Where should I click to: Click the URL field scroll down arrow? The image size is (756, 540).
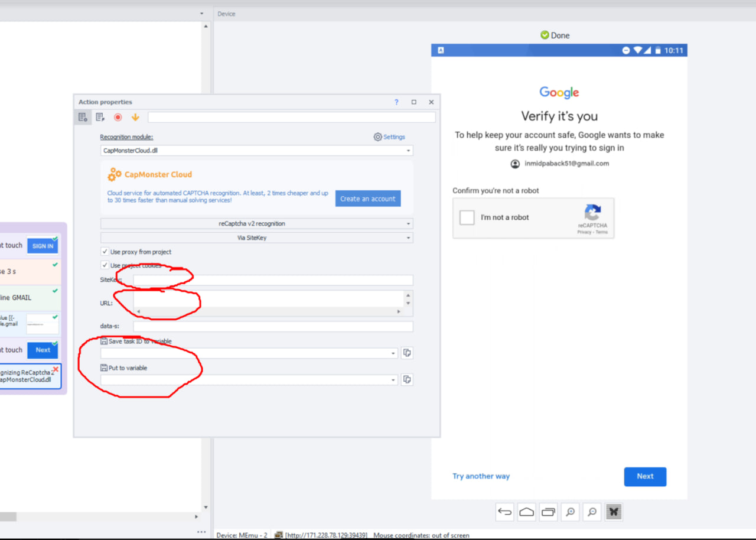pos(408,303)
